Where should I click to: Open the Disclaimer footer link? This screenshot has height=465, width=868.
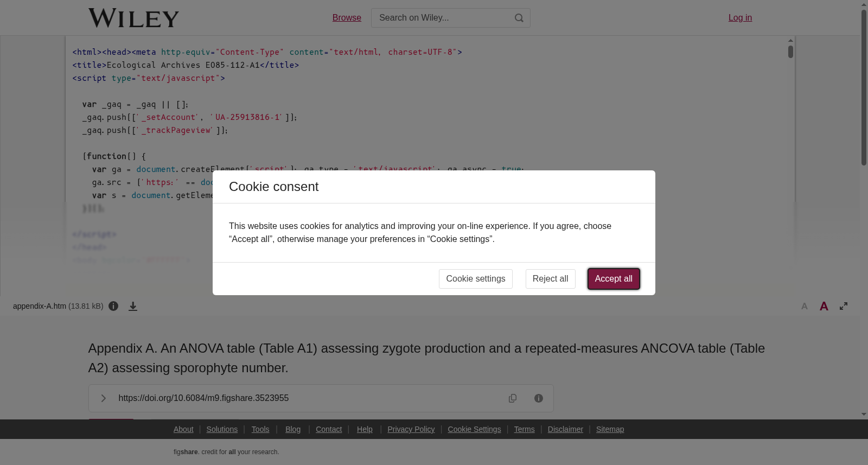coord(565,429)
